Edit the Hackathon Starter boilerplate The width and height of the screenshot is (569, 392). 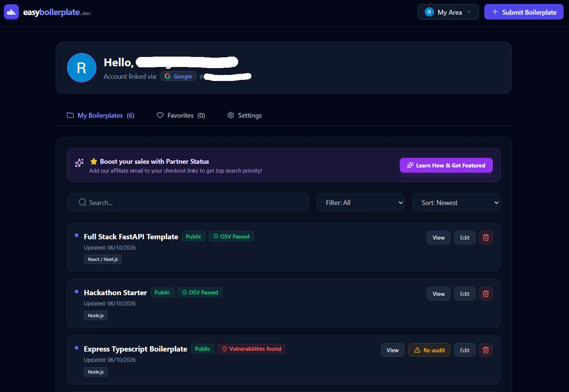pos(465,294)
